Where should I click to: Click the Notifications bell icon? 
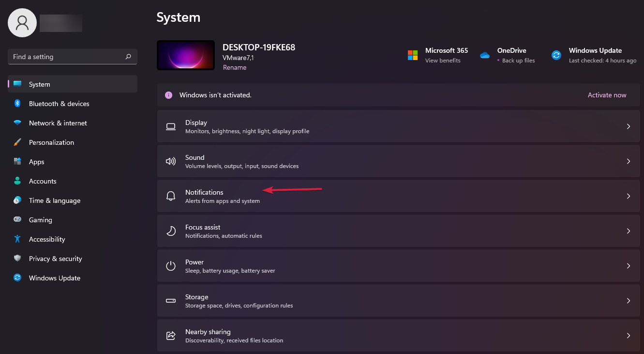point(171,196)
